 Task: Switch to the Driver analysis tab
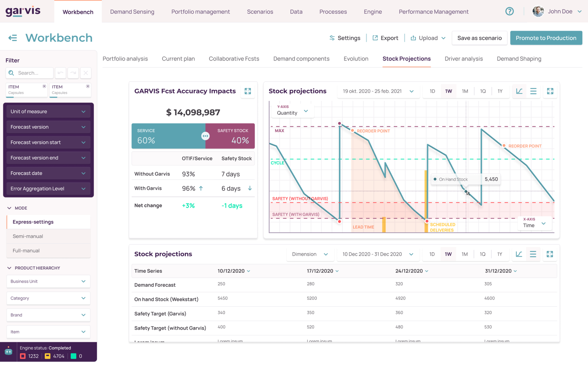(x=464, y=59)
